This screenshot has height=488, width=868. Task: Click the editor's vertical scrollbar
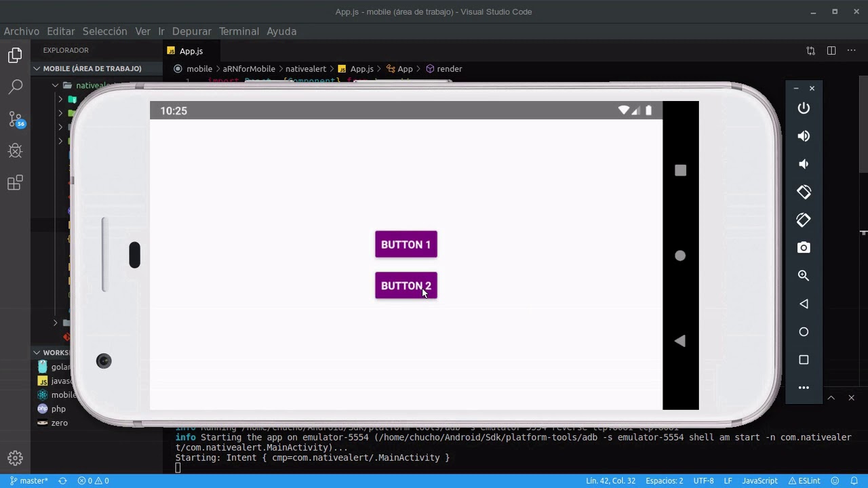point(863,125)
